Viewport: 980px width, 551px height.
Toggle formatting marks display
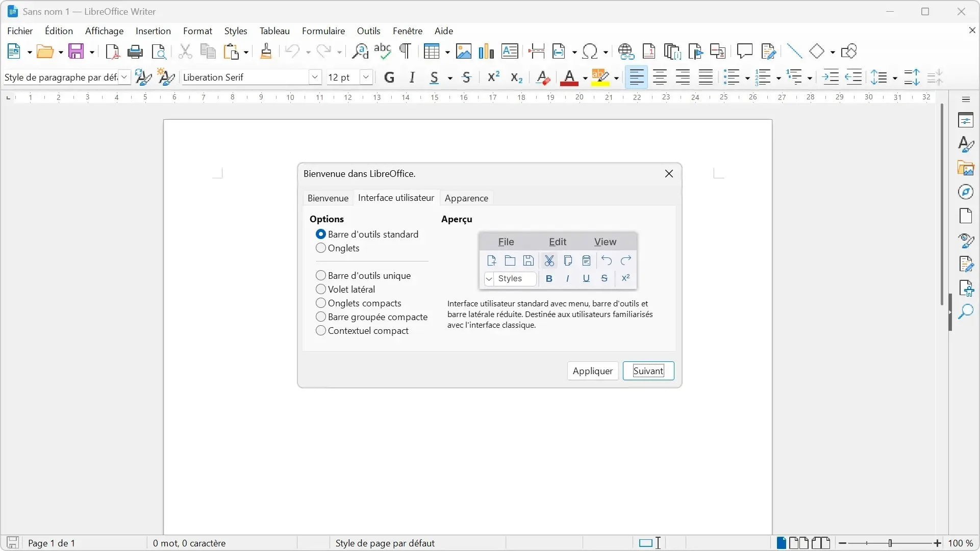(x=405, y=51)
